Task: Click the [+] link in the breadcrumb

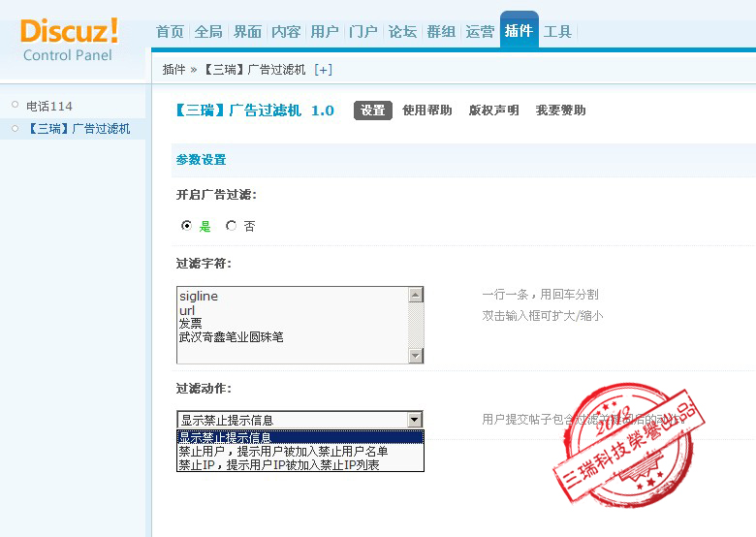Action: [323, 70]
